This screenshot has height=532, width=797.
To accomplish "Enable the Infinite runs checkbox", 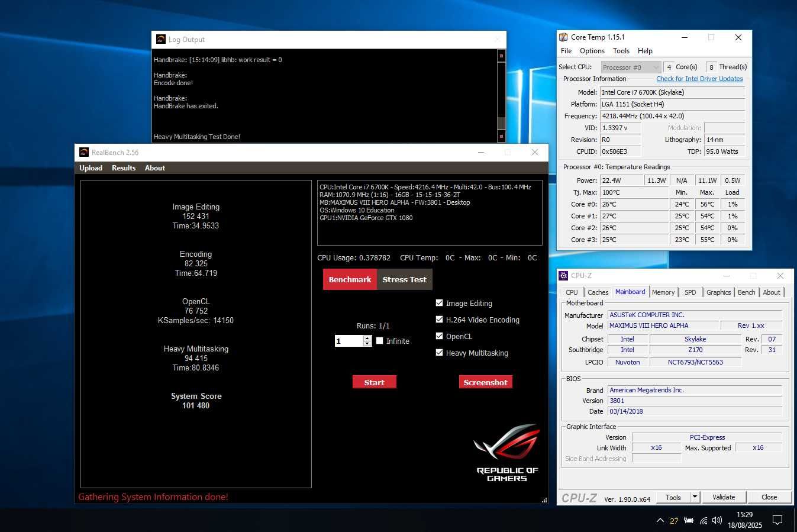I will [x=380, y=341].
